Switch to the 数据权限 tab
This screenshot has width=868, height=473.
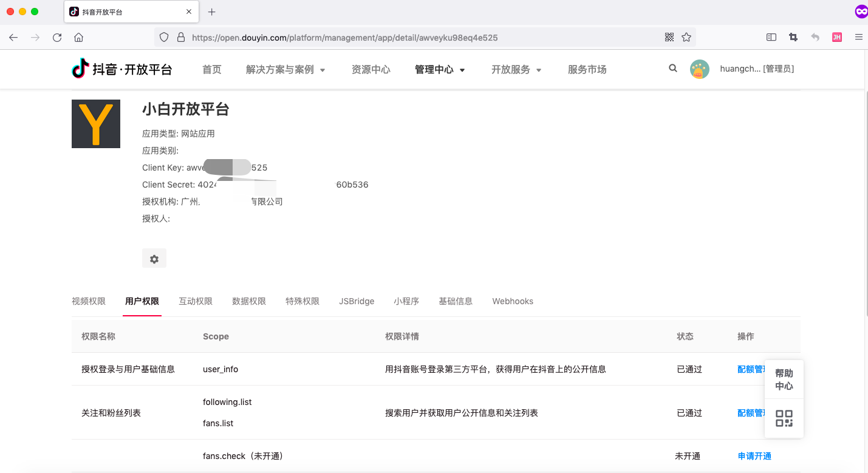pos(249,301)
